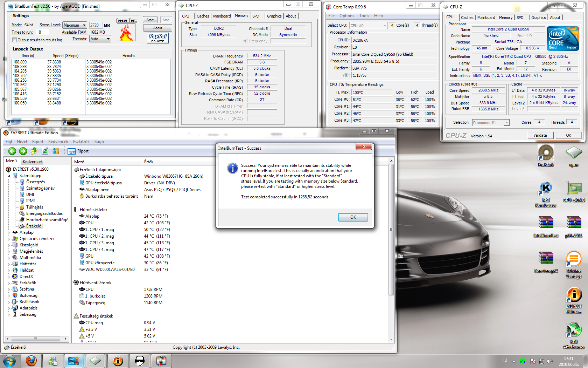Open the MSI Kombustor desktop shortcut
The image size is (588, 368).
[x=546, y=194]
